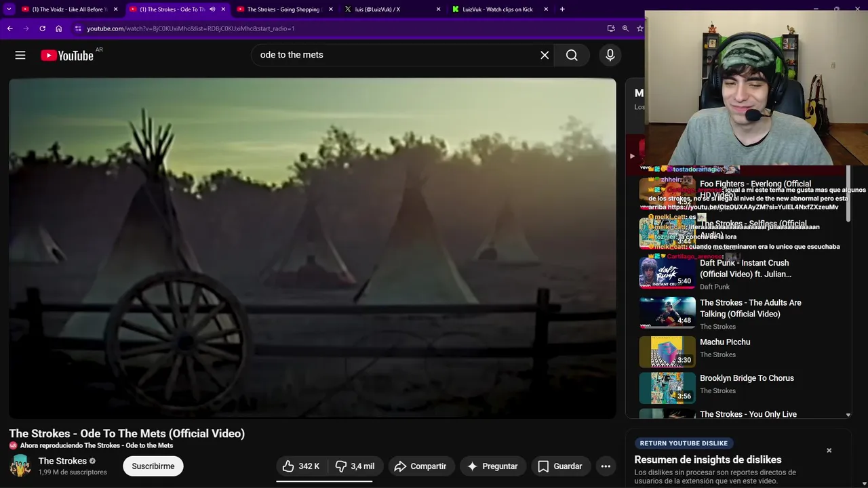Screen dimensions: 868x488
Task: Click 'Resumen de insights de dislikes' heading
Action: coord(708,460)
